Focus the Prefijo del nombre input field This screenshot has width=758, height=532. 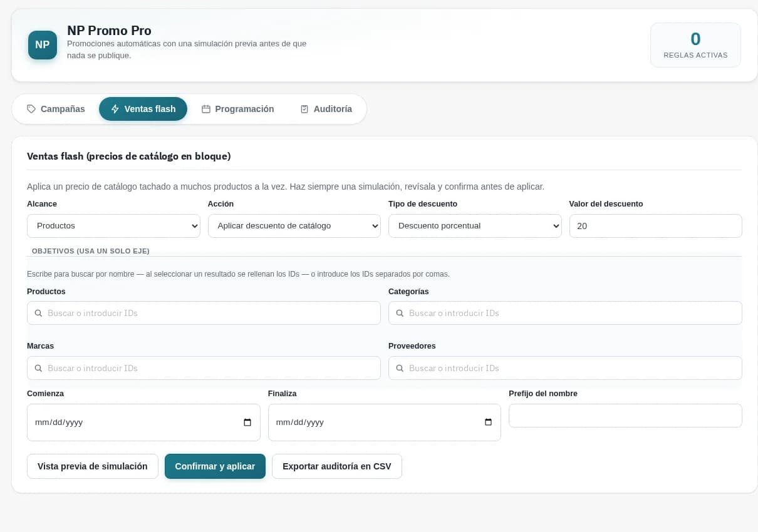click(625, 416)
